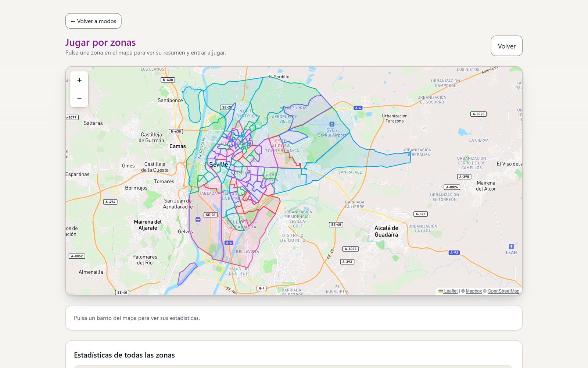
Task: Click the airfield icon near SE-31
Action: 198,220
